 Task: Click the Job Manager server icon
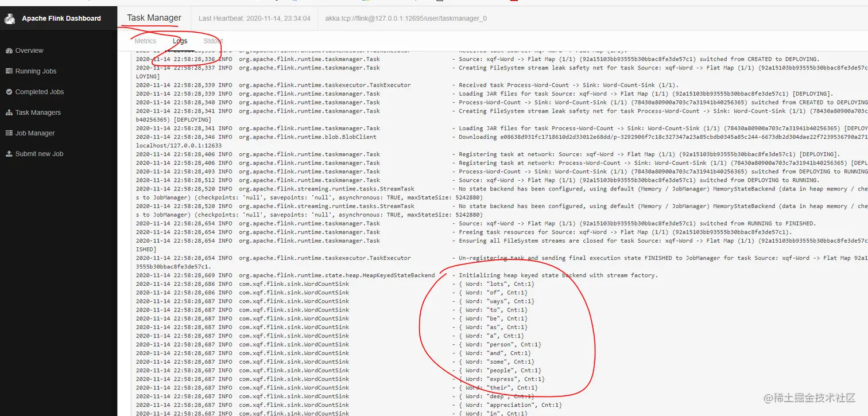pos(9,133)
